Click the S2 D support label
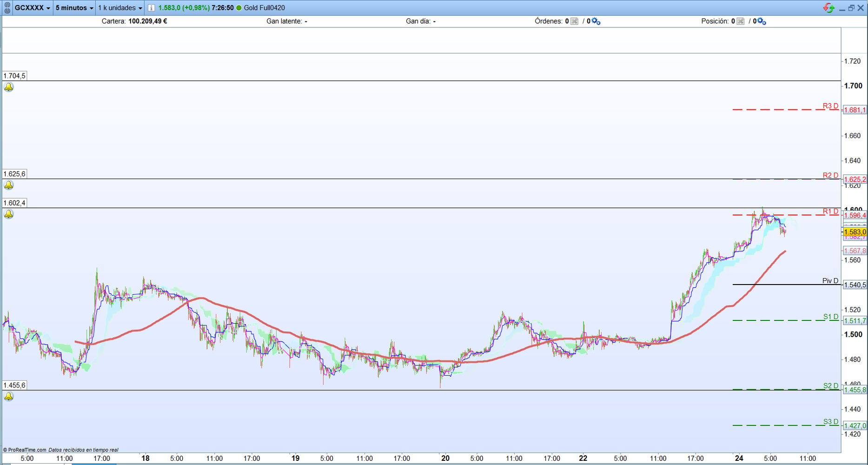868x465 pixels. click(x=831, y=385)
